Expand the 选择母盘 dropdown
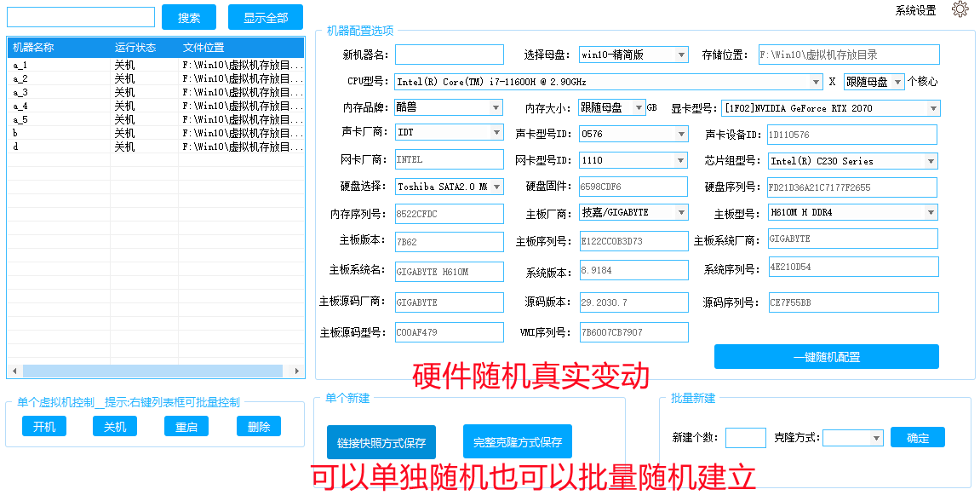 [x=681, y=55]
